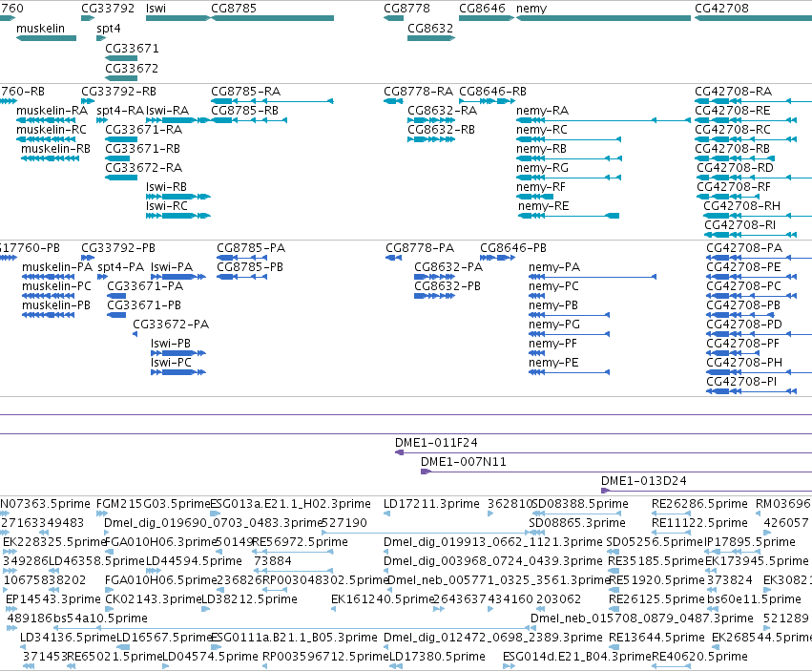Open transcript label CG42708-RH

pos(741,206)
